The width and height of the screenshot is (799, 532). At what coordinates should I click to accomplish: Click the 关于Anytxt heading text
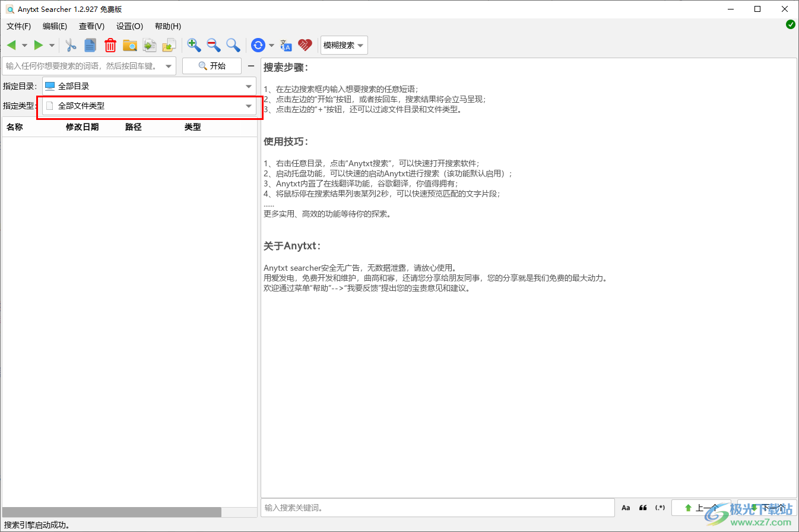pos(293,246)
